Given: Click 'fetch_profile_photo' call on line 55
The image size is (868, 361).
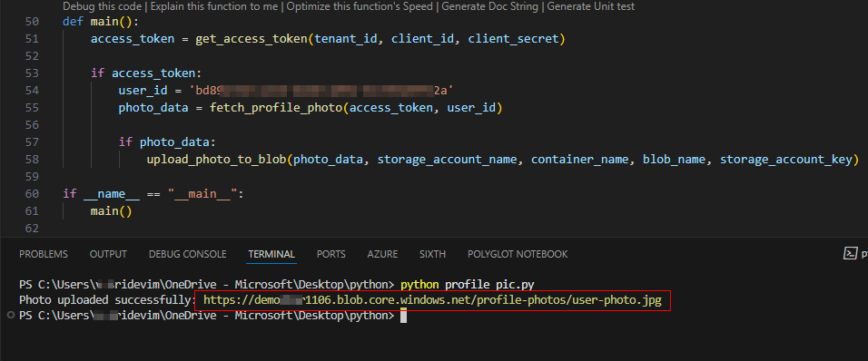Looking at the screenshot, I should point(276,108).
